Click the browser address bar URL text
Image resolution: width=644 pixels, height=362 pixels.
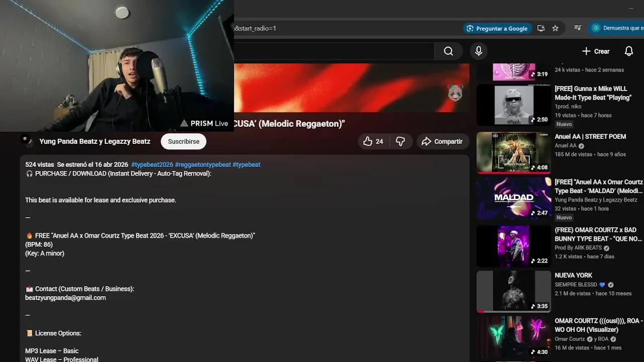256,29
